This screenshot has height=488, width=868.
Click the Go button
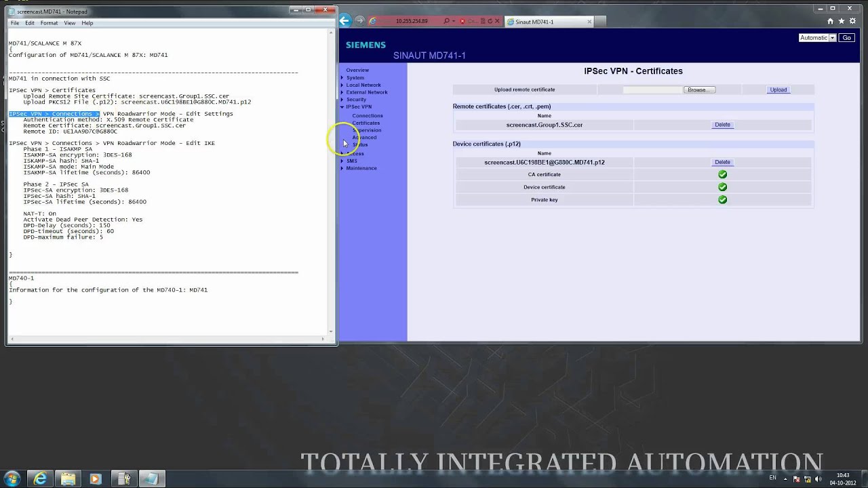pyautogui.click(x=846, y=38)
